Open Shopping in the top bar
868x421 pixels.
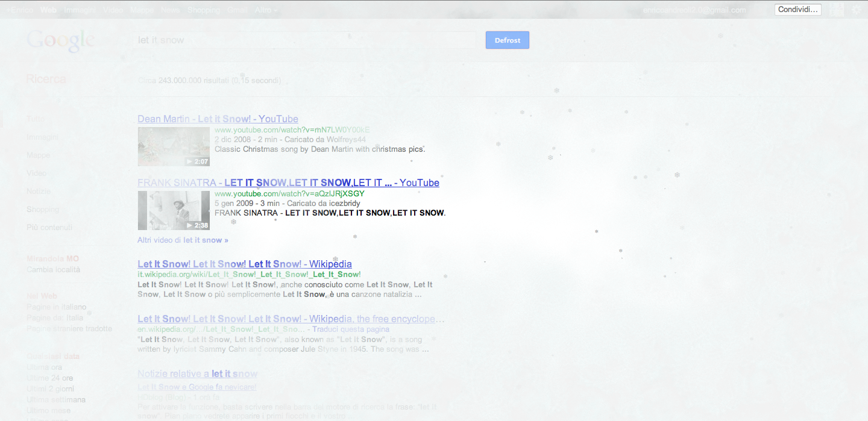click(x=204, y=10)
